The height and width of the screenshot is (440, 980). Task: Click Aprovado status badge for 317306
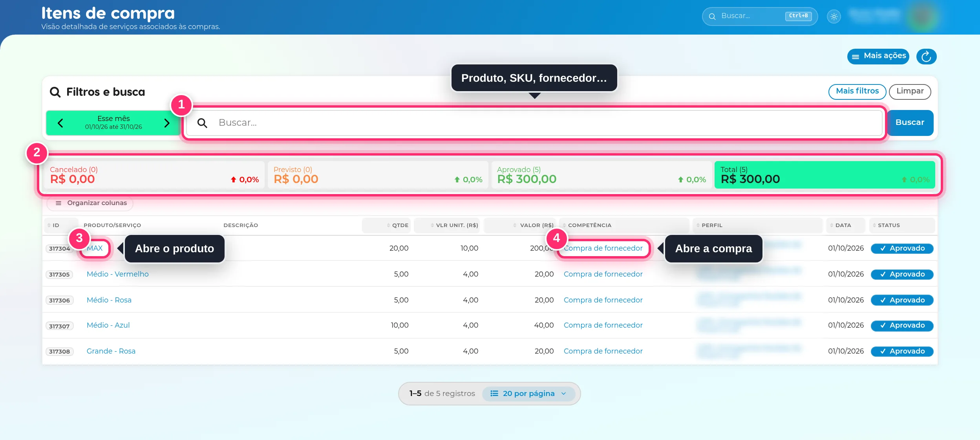[x=902, y=300]
